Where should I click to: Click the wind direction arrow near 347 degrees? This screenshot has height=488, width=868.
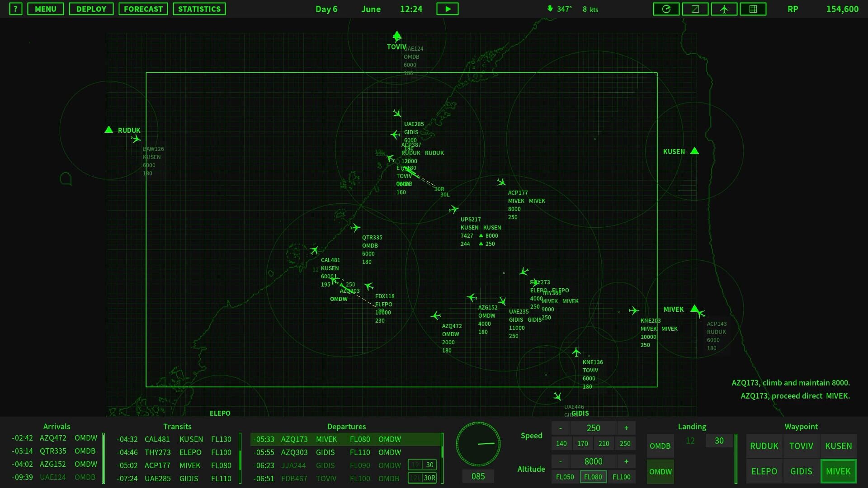[550, 8]
